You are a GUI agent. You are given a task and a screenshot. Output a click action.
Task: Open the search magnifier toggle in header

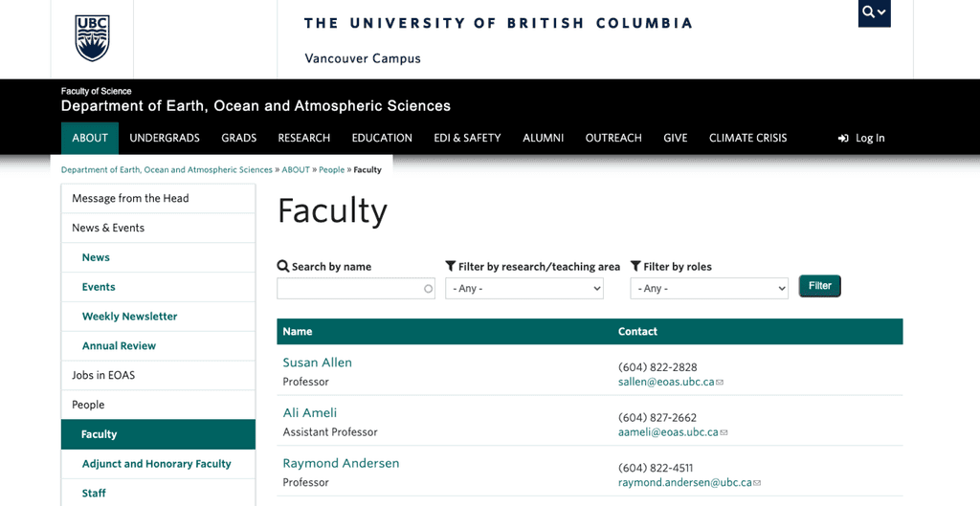[x=874, y=11]
